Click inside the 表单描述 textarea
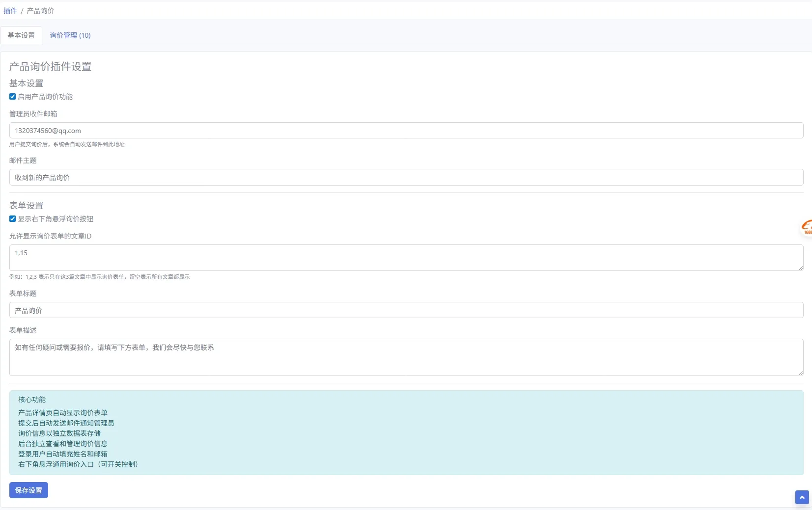 (x=406, y=357)
